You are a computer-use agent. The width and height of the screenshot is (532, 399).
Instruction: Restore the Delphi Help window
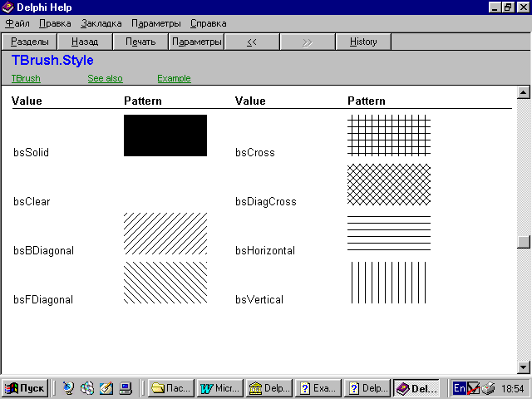(x=508, y=7)
